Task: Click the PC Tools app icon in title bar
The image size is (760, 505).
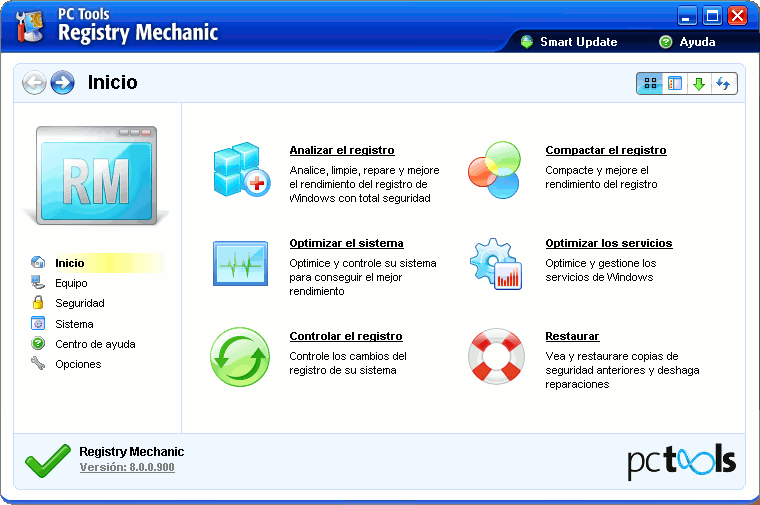Action: click(30, 26)
